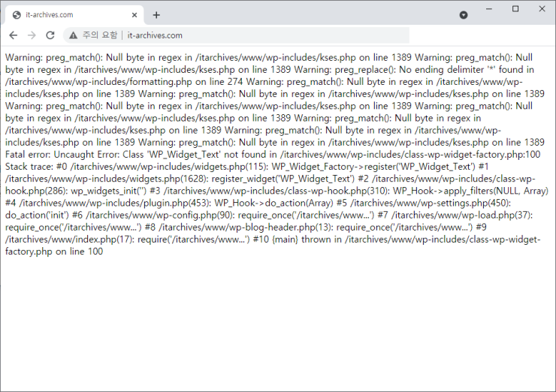Open the not-secure warning triangle icon

[73, 35]
